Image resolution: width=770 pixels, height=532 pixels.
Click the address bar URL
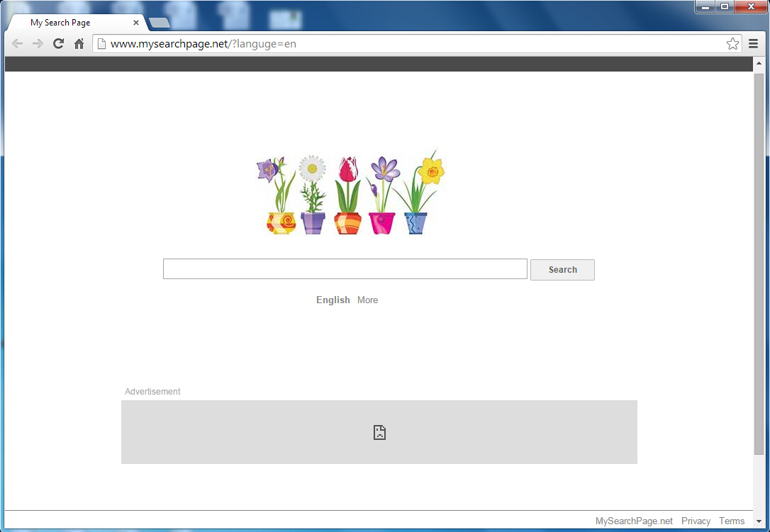tap(203, 44)
